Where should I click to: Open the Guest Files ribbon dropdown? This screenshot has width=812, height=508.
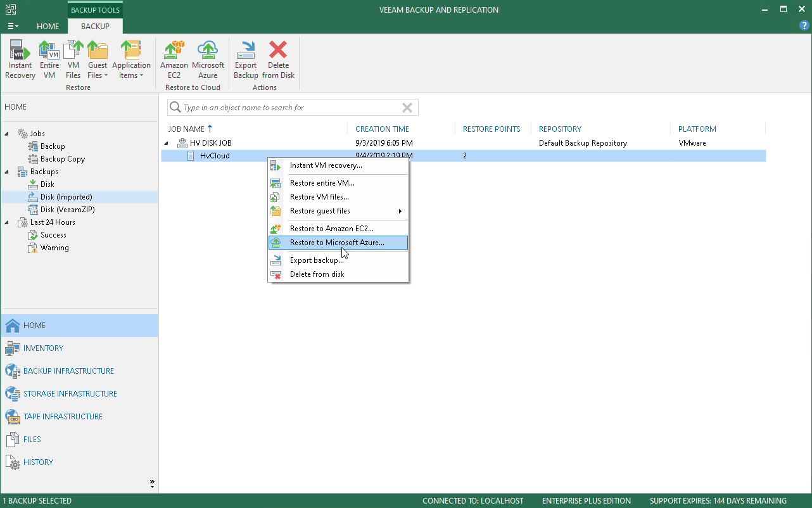[98, 60]
